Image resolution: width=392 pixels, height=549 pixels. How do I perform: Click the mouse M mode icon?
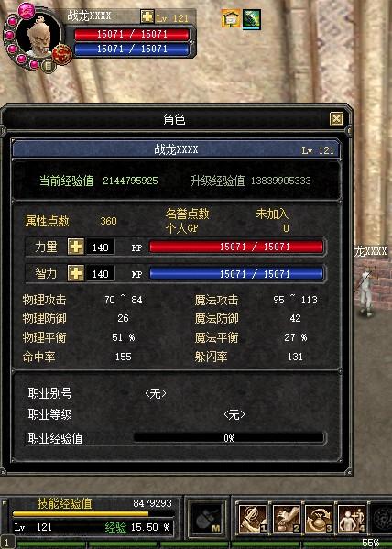207,518
